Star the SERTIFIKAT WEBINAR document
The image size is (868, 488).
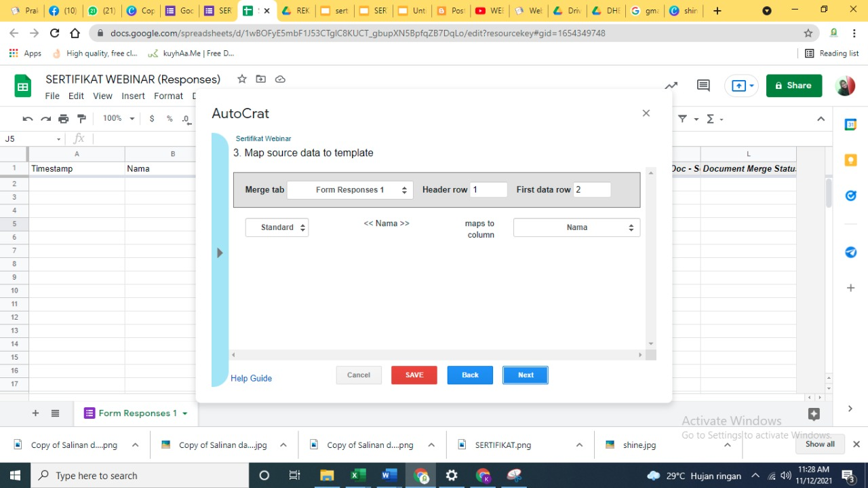coord(242,79)
